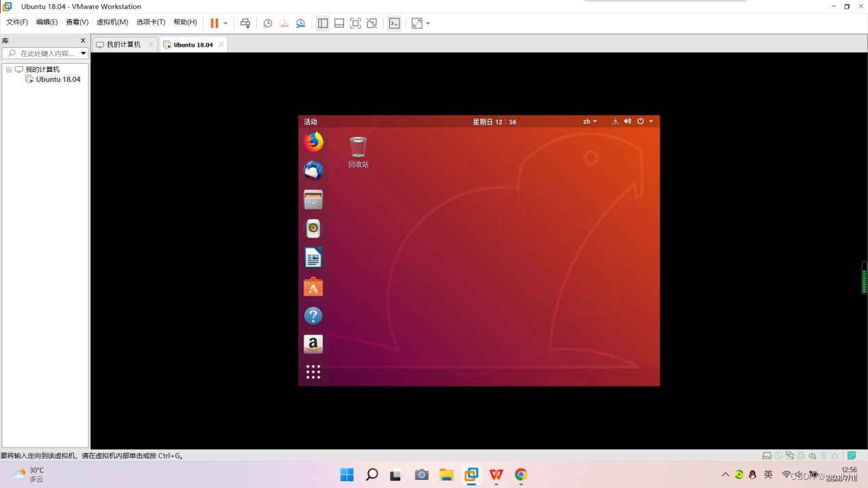The width and height of the screenshot is (868, 488).
Task: Open the 查看(V) menu
Action: pyautogui.click(x=77, y=23)
